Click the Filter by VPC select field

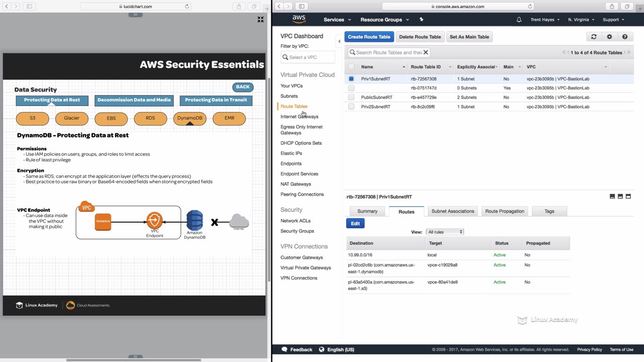click(307, 57)
